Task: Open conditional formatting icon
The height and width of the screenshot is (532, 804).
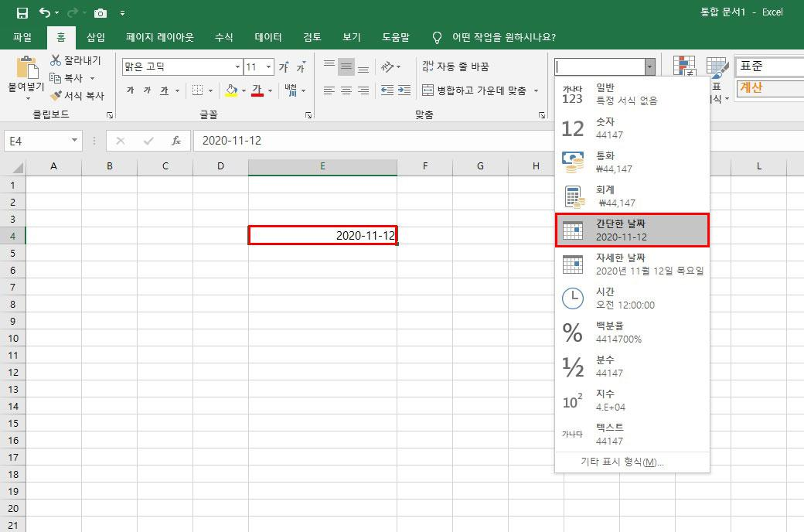Action: [x=684, y=66]
